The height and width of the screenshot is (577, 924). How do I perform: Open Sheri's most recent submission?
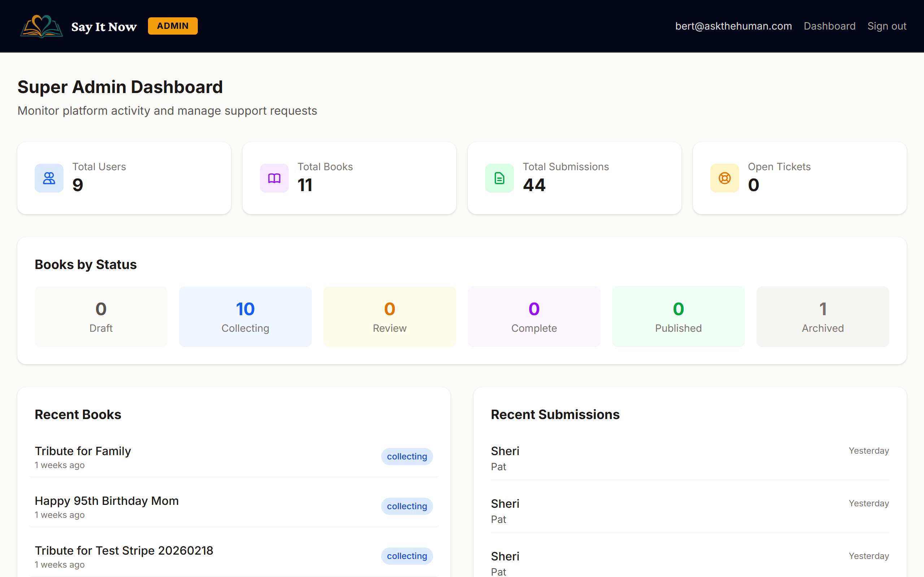click(x=505, y=451)
